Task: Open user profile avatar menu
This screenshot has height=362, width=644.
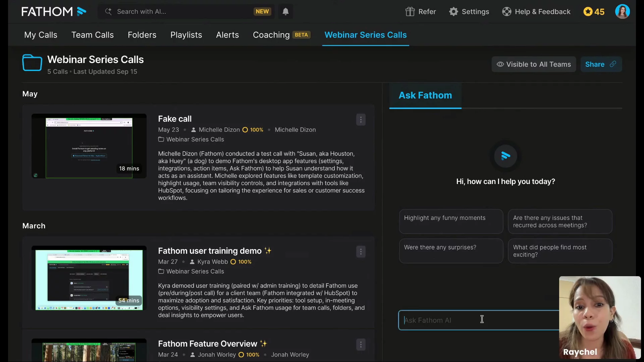Action: point(622,12)
